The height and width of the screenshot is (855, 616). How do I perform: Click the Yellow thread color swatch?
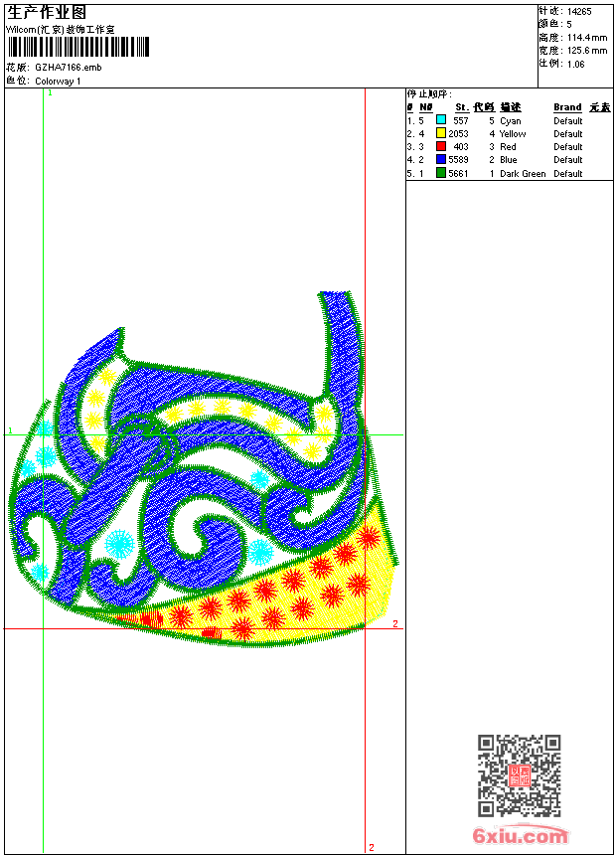(x=441, y=133)
